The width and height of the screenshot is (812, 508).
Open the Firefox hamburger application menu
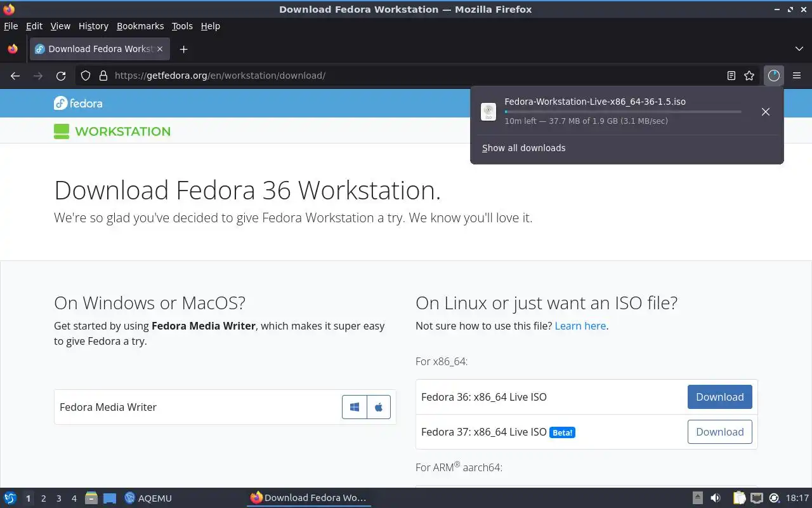797,76
